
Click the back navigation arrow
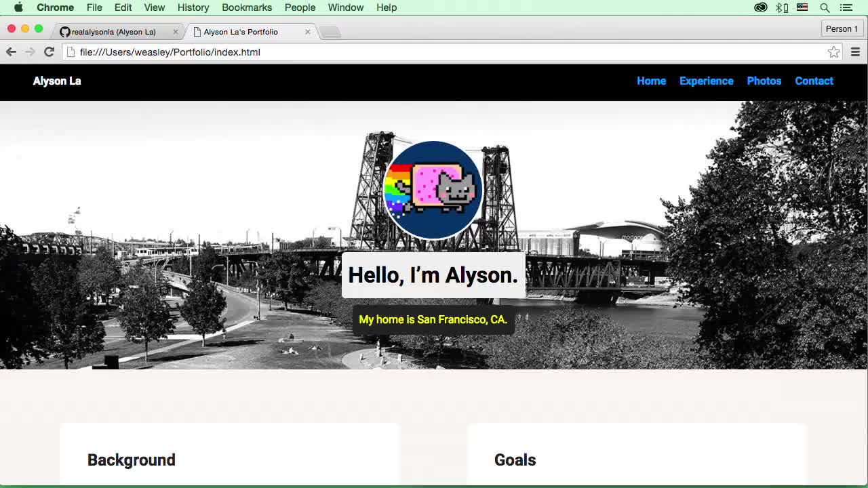[x=11, y=52]
